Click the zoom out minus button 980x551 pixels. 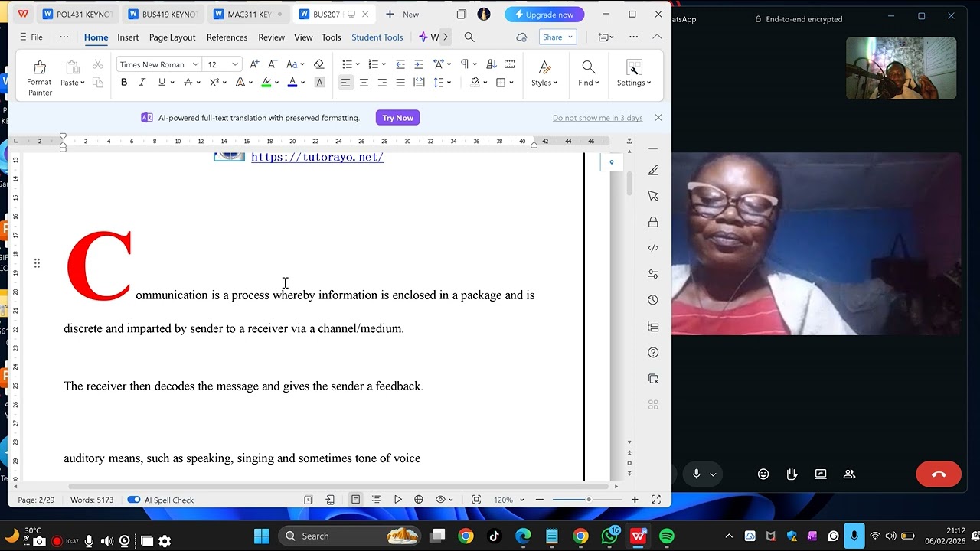coord(540,500)
